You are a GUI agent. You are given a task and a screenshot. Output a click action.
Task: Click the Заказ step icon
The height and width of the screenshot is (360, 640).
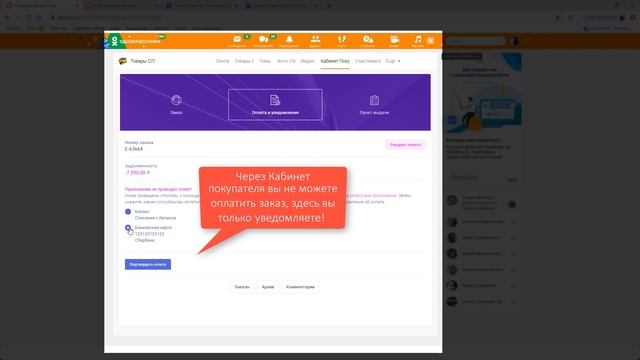point(176,100)
